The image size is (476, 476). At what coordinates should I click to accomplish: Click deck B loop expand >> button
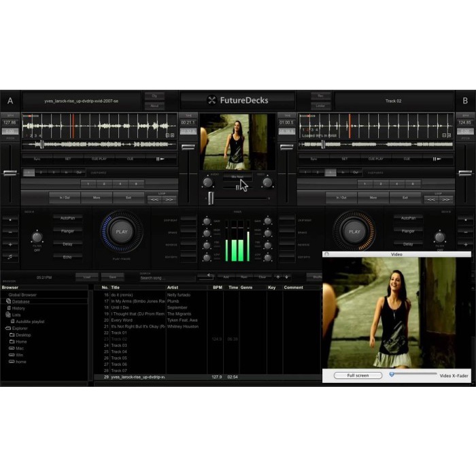[x=445, y=199]
